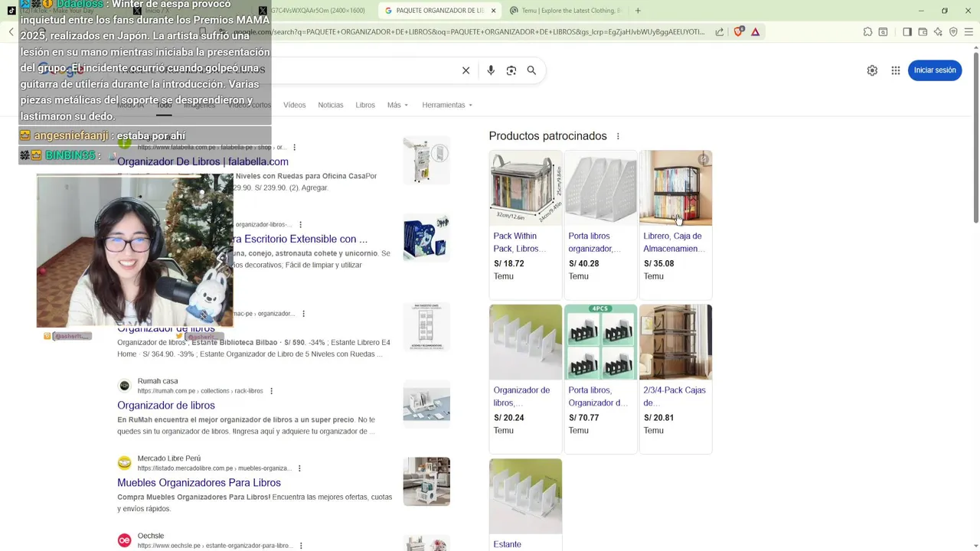
Task: Click Librero, Caja de Almacenamiento title
Action: coord(674,243)
